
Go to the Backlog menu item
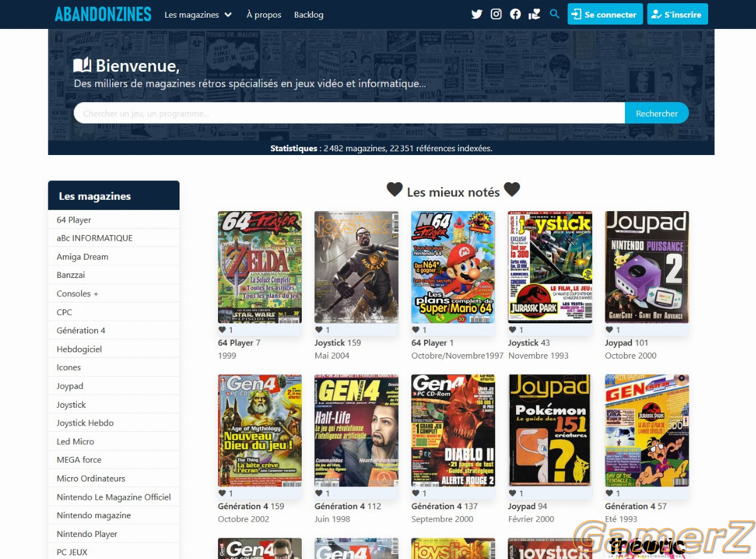point(309,14)
